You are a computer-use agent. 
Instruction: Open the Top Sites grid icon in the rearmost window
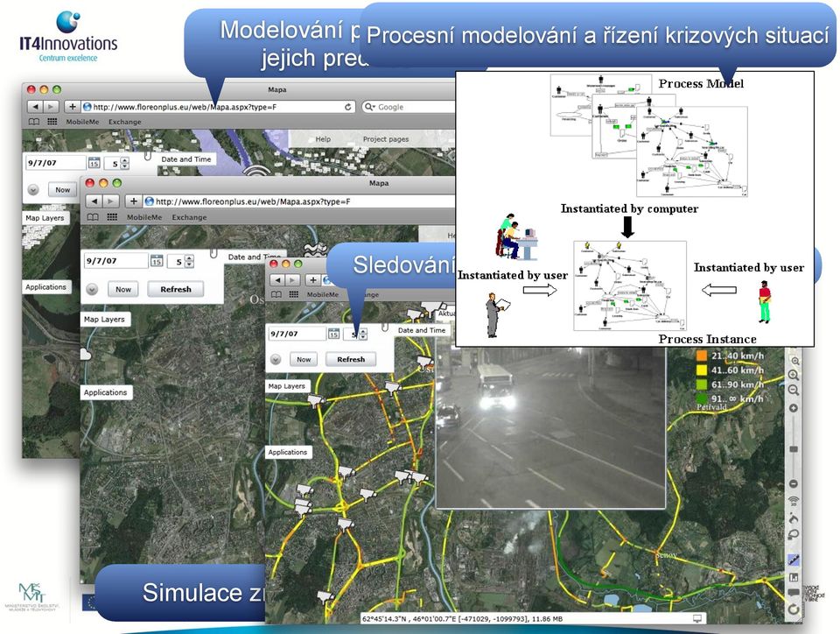[x=52, y=122]
